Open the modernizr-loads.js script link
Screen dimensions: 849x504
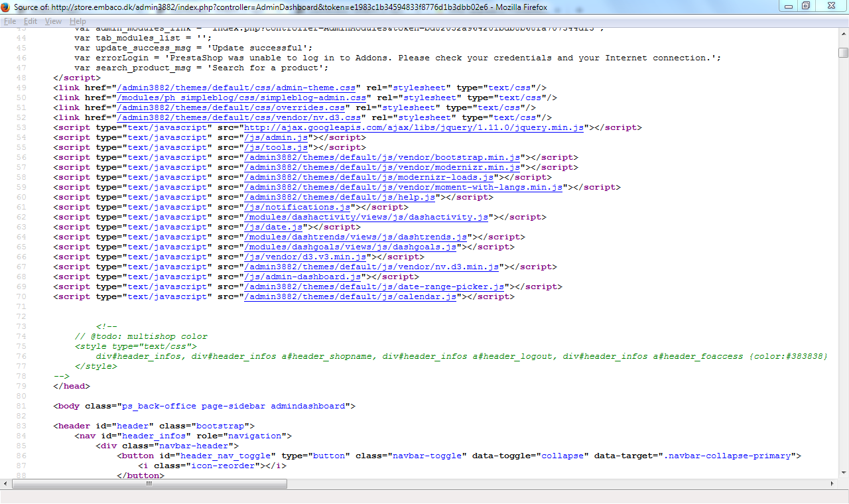pyautogui.click(x=369, y=177)
